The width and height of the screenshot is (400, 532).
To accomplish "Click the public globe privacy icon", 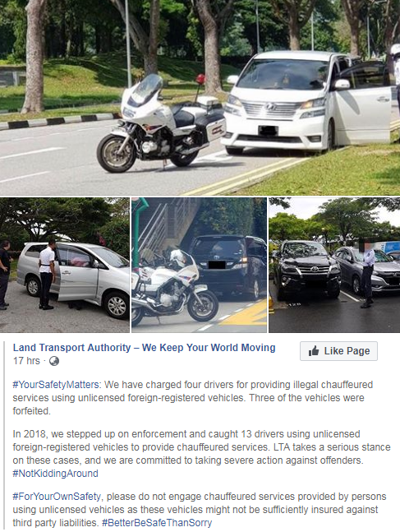I will click(54, 361).
